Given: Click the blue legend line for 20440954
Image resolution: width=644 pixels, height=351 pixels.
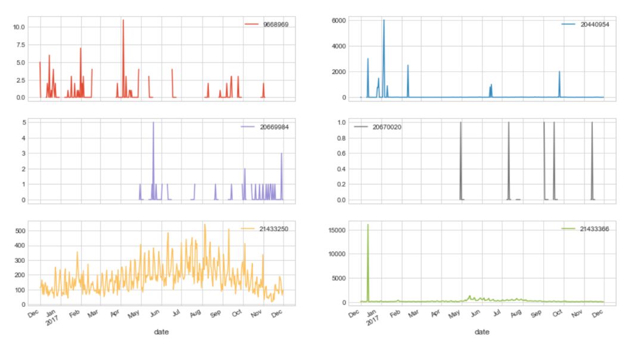Looking at the screenshot, I should pyautogui.click(x=568, y=24).
